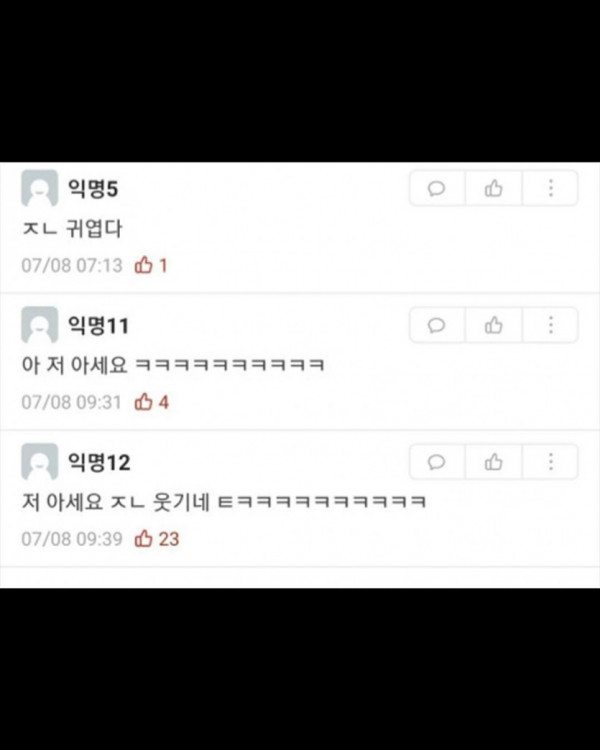The height and width of the screenshot is (750, 600).
Task: Open more options menu for 익명12's comment
Action: [x=550, y=462]
